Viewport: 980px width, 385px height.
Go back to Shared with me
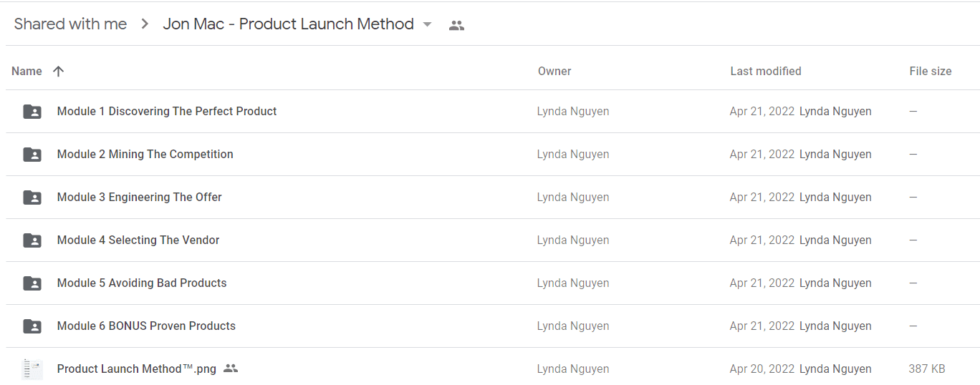click(x=70, y=24)
